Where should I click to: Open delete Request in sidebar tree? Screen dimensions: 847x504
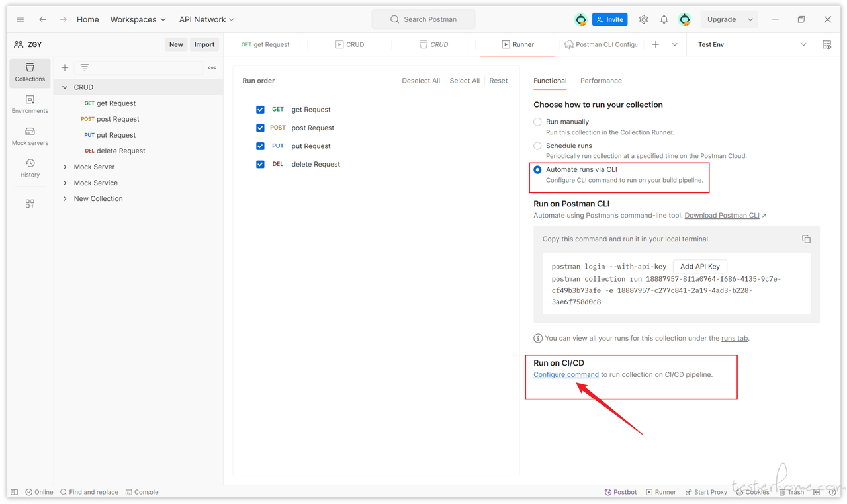120,151
